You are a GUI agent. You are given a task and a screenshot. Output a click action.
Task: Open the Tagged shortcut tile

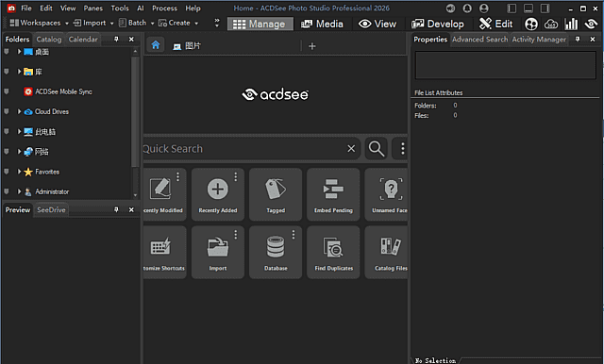276,194
